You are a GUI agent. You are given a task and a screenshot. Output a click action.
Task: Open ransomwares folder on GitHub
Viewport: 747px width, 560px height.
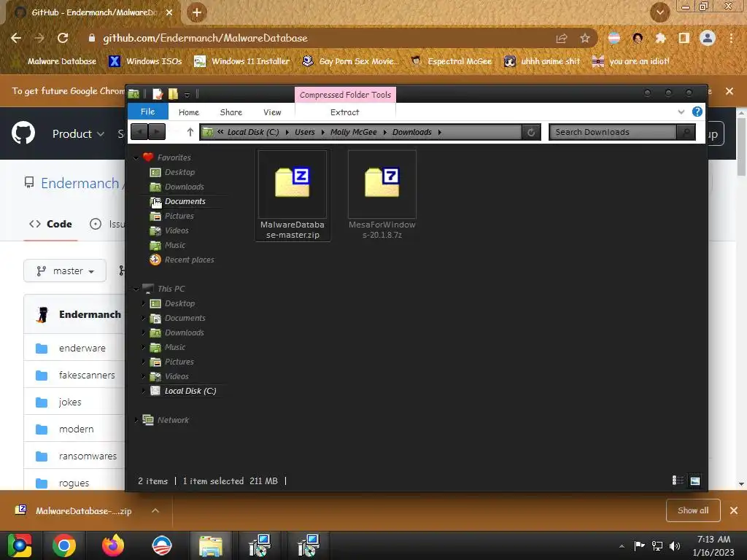[x=88, y=456]
